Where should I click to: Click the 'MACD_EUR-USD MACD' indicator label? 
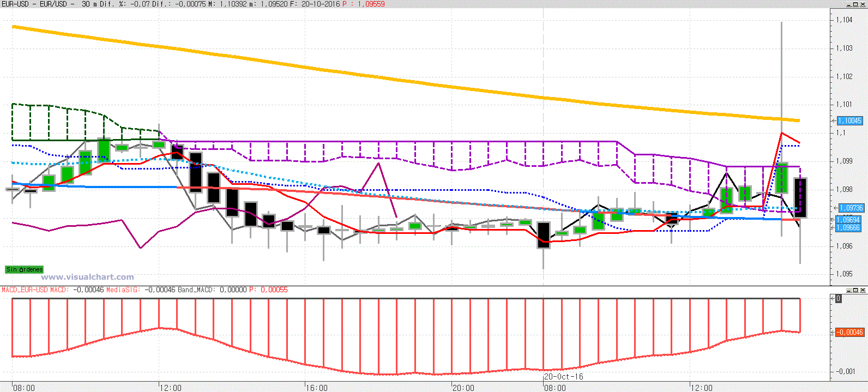coord(35,290)
